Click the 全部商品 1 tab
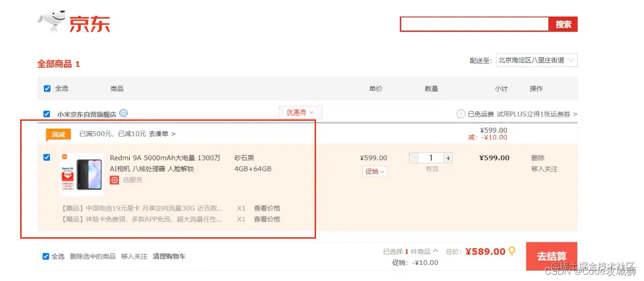 [x=58, y=64]
